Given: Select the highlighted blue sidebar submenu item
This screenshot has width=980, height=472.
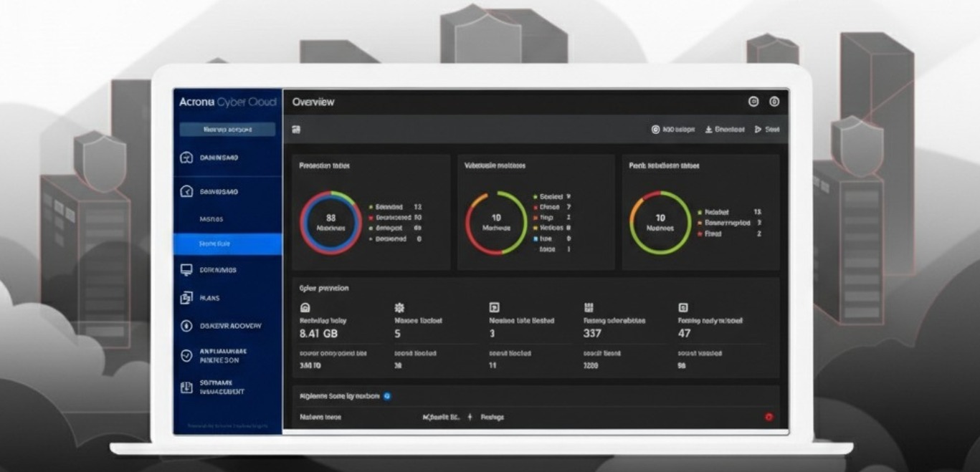Looking at the screenshot, I should (228, 244).
